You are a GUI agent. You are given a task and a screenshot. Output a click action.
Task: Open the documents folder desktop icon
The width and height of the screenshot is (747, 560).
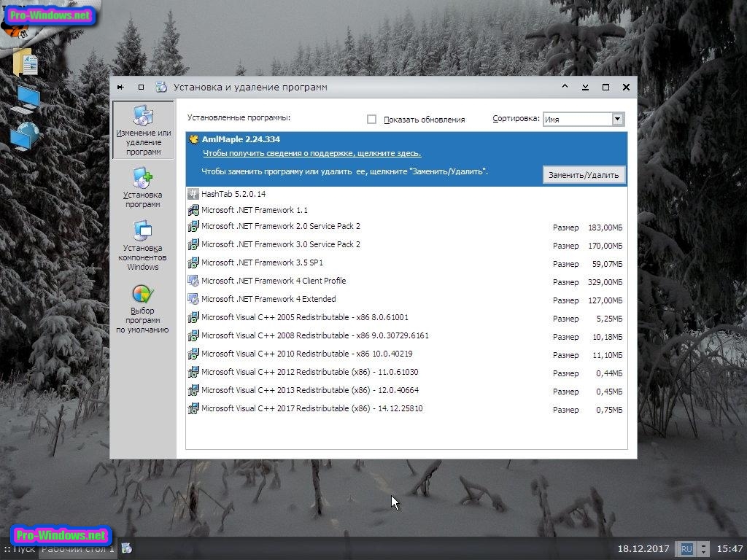(x=26, y=63)
